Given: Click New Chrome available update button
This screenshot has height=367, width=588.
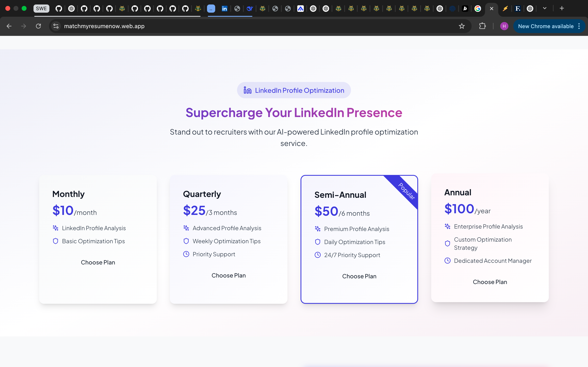Looking at the screenshot, I should click(x=546, y=26).
